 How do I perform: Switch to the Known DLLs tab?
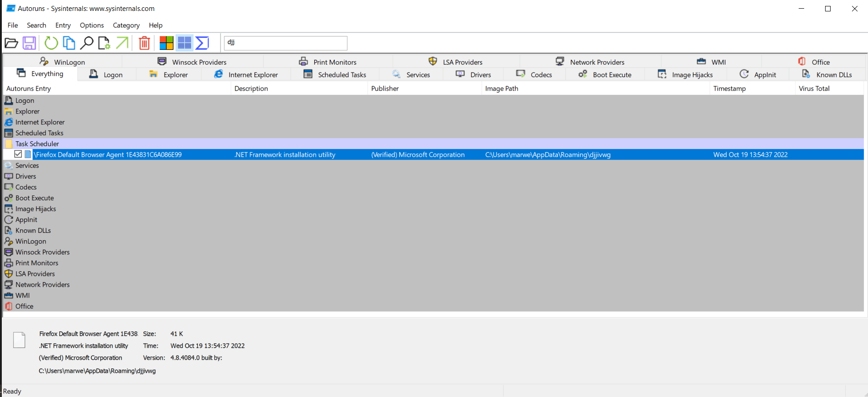827,74
